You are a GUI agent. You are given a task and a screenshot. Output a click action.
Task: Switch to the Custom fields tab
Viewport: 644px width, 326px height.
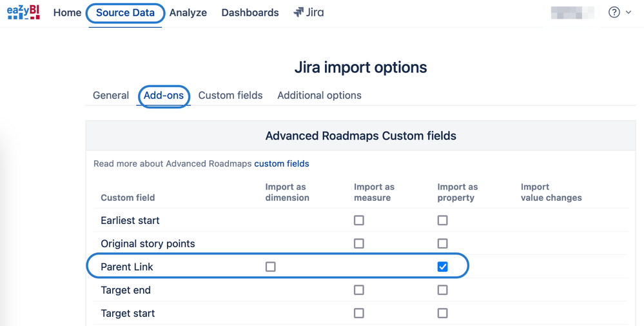point(230,96)
